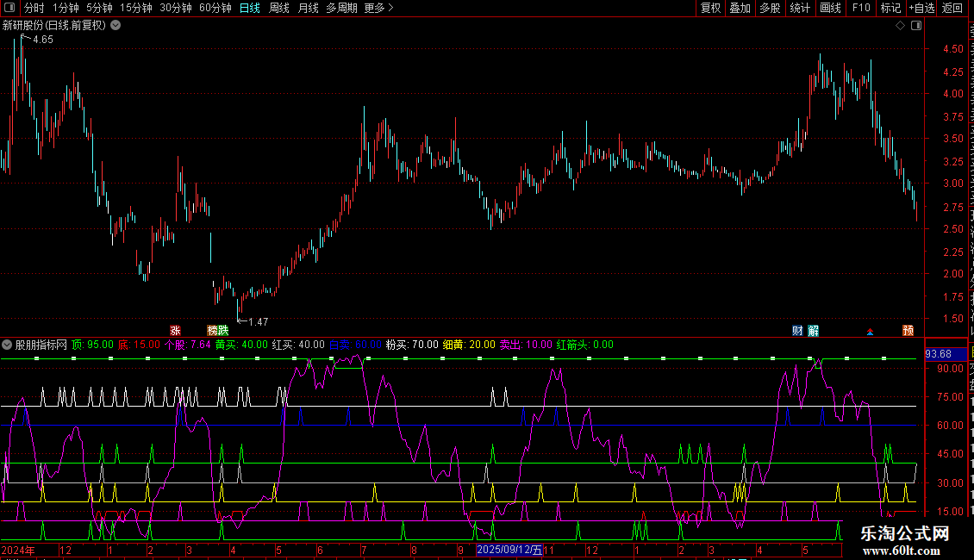
Task: Click the 顶: 95.00 indicator value
Action: tap(92, 345)
